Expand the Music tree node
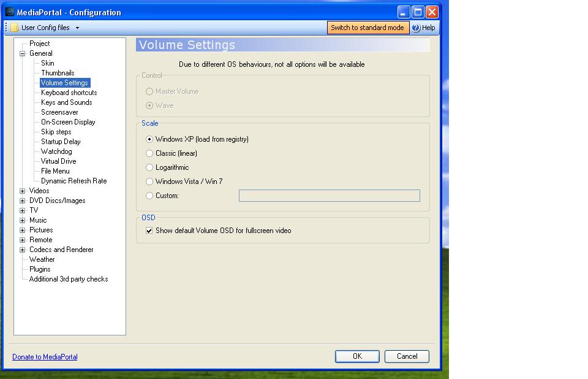Viewport: 588px width, 379px height. click(x=23, y=220)
